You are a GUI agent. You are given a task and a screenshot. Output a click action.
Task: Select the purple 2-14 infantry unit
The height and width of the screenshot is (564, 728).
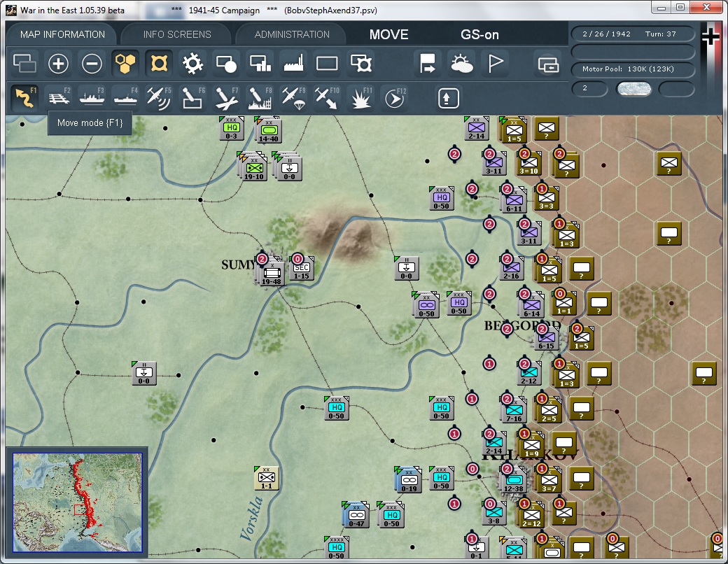(477, 128)
